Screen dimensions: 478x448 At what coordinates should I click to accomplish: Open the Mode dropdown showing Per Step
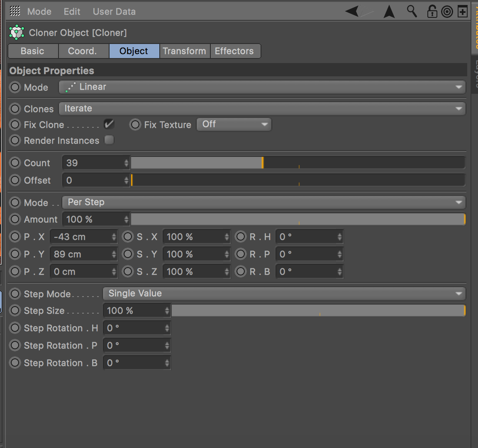264,202
